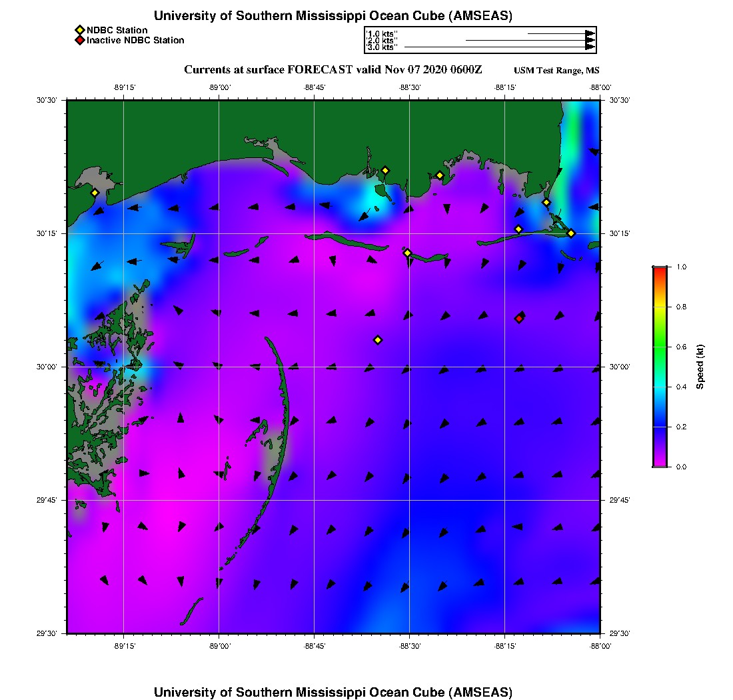Click the 'NDBC Station' legend label
This screenshot has width=733, height=700.
tap(117, 30)
